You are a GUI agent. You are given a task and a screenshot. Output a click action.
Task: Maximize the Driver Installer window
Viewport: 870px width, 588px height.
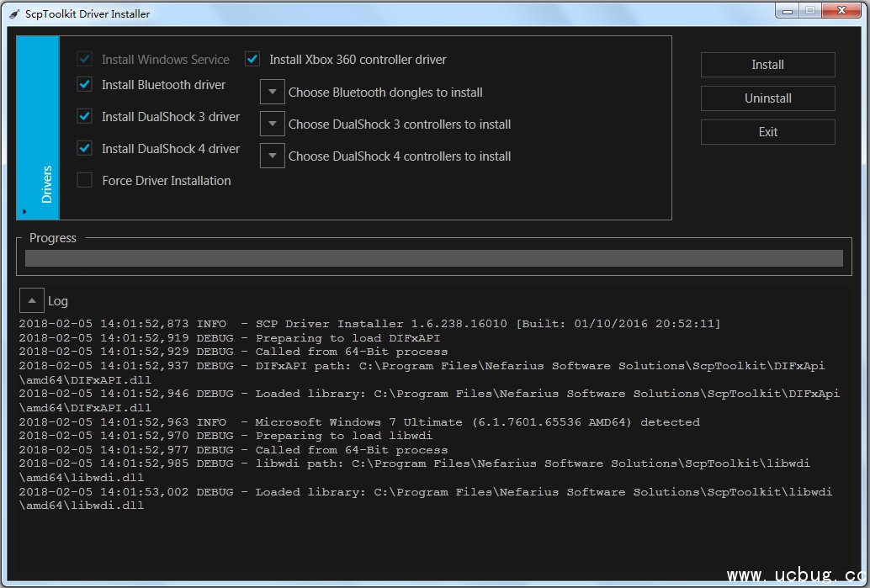810,11
